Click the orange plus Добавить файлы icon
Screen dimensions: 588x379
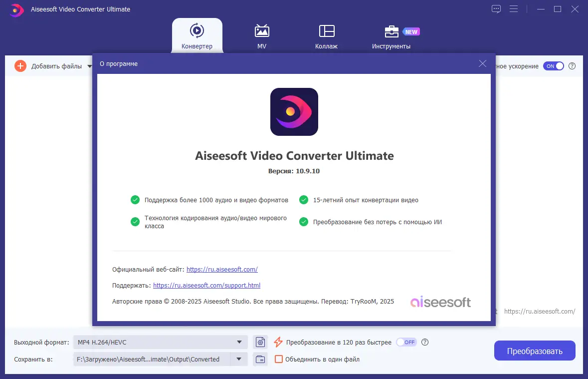click(20, 66)
